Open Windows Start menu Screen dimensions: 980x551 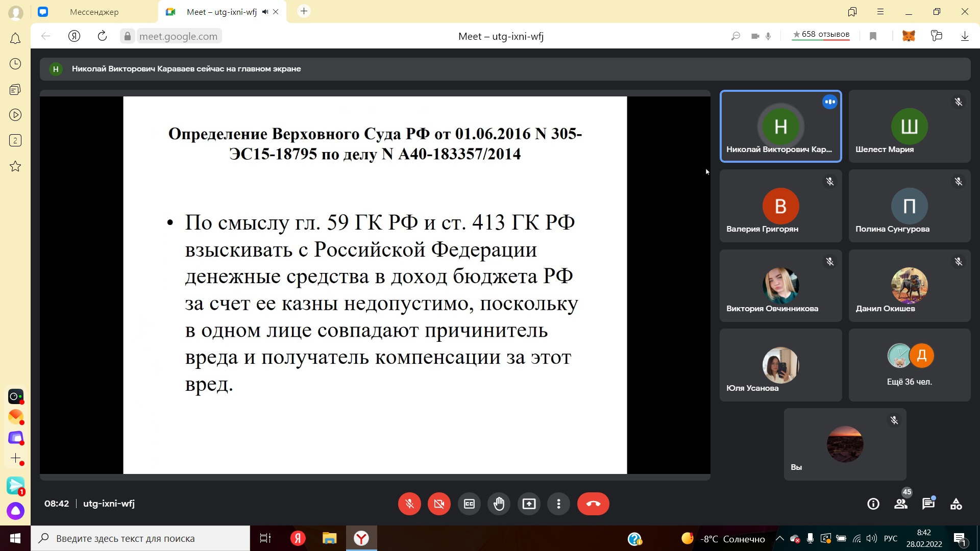tap(15, 538)
